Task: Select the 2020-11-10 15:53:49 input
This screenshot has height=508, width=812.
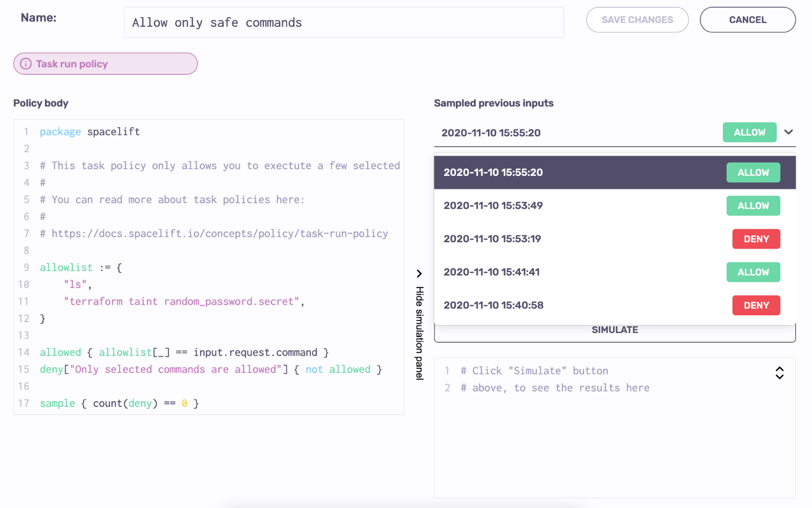Action: coord(615,206)
